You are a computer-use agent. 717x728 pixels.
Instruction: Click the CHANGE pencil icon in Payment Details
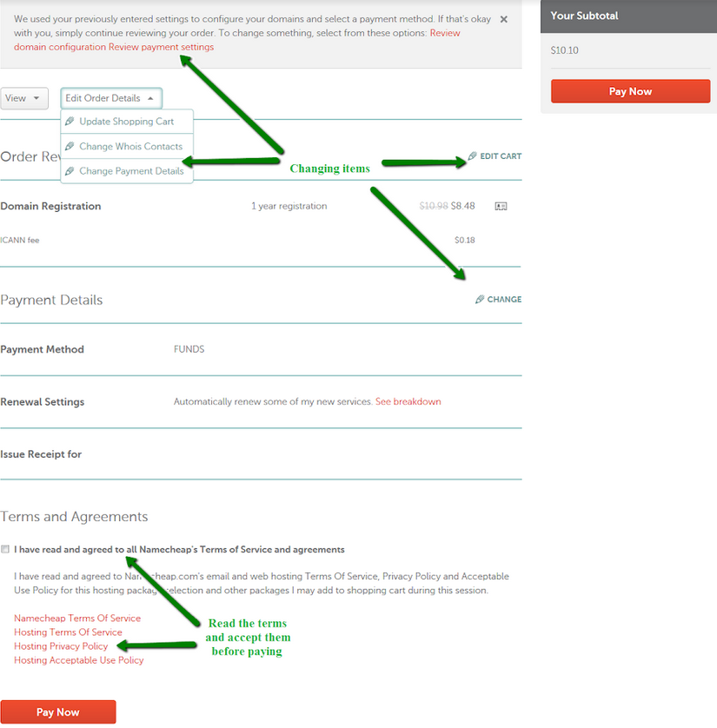click(x=480, y=299)
